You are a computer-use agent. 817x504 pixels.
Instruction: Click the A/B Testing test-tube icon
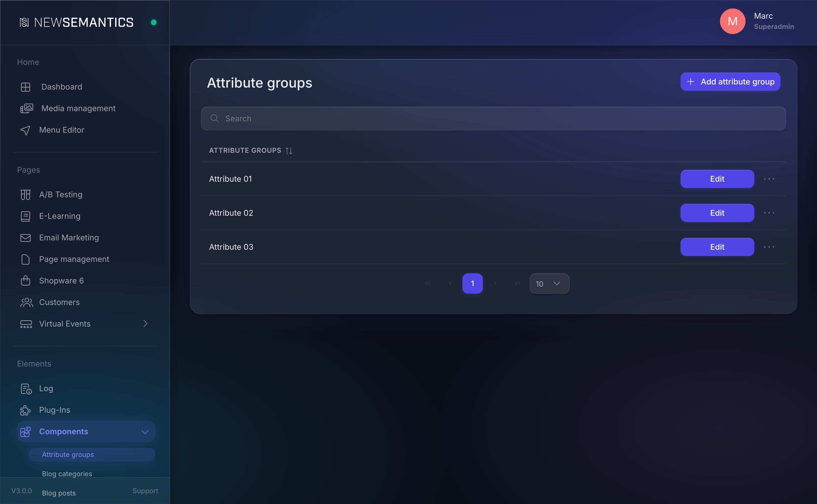click(25, 195)
